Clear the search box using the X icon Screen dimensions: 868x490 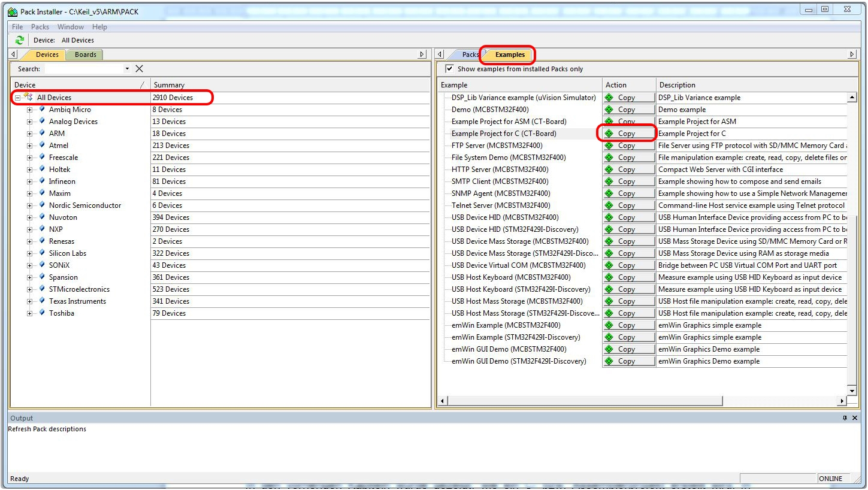click(138, 68)
